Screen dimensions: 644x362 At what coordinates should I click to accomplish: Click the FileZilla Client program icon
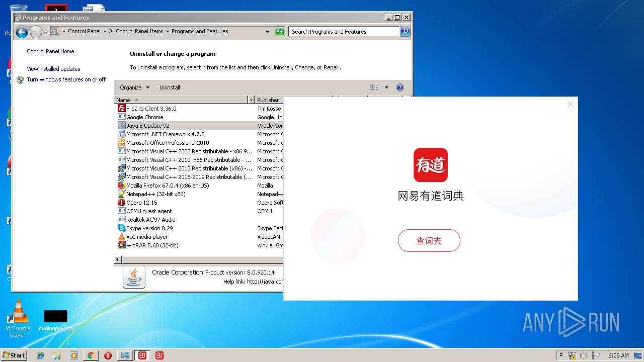coord(121,108)
